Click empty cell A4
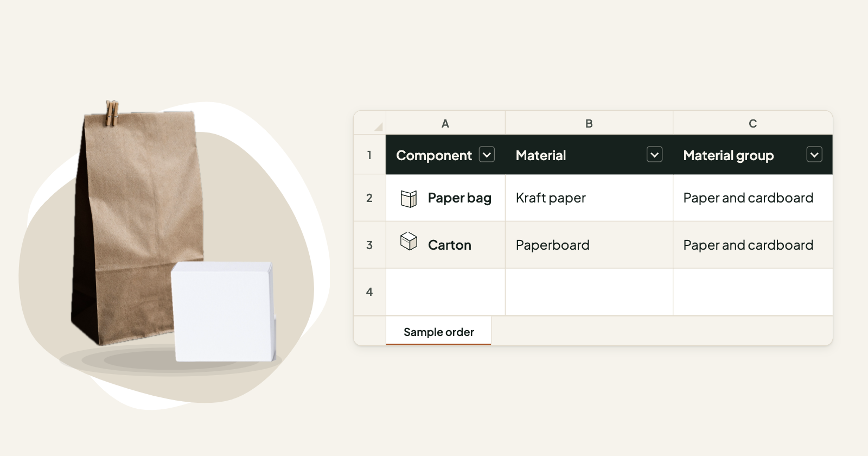This screenshot has width=868, height=456. (445, 292)
